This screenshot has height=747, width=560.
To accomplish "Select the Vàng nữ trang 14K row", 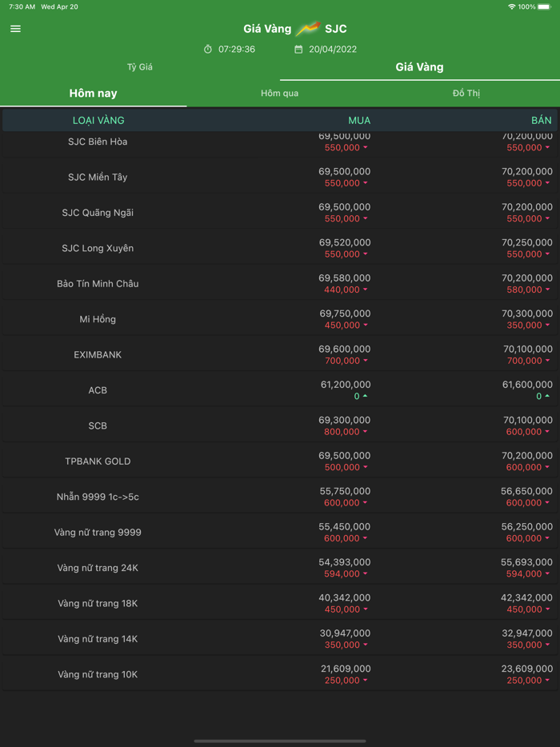I will [x=280, y=639].
